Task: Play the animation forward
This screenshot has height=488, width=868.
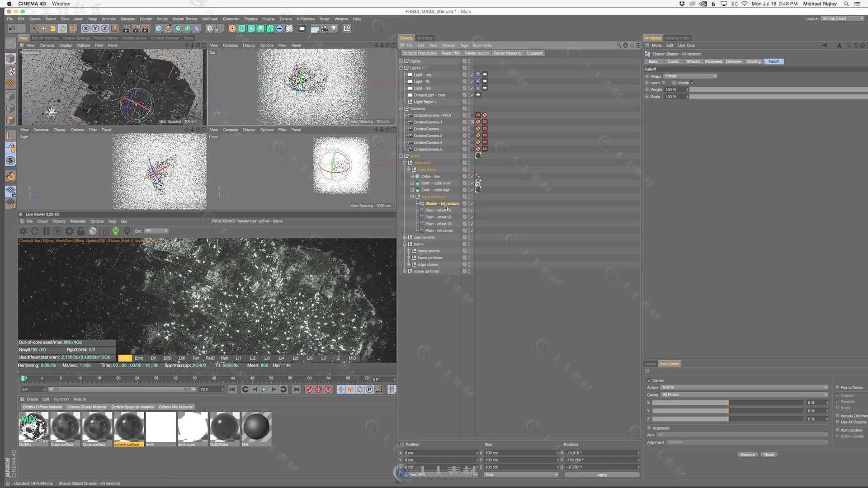Action: click(264, 389)
